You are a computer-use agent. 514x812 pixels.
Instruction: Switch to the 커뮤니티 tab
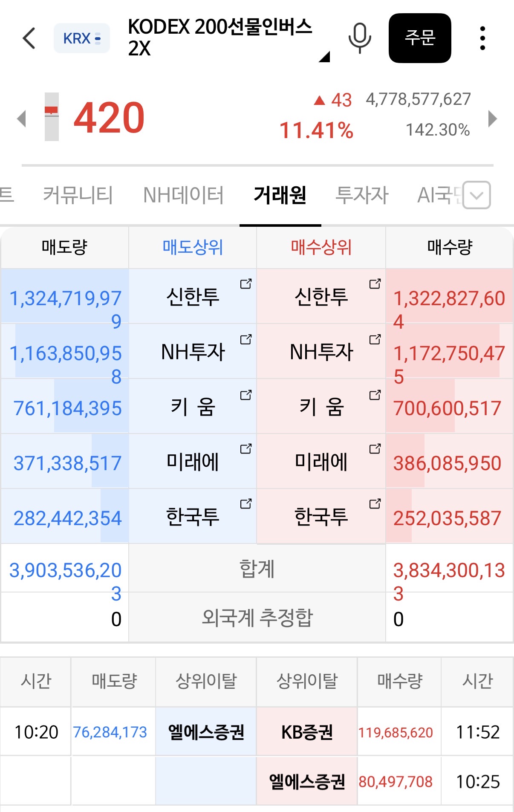(x=78, y=195)
